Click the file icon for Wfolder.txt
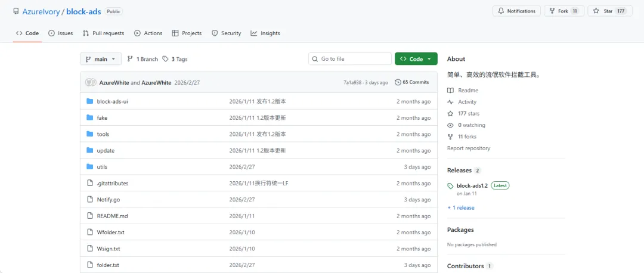The height and width of the screenshot is (273, 644). pyautogui.click(x=90, y=232)
